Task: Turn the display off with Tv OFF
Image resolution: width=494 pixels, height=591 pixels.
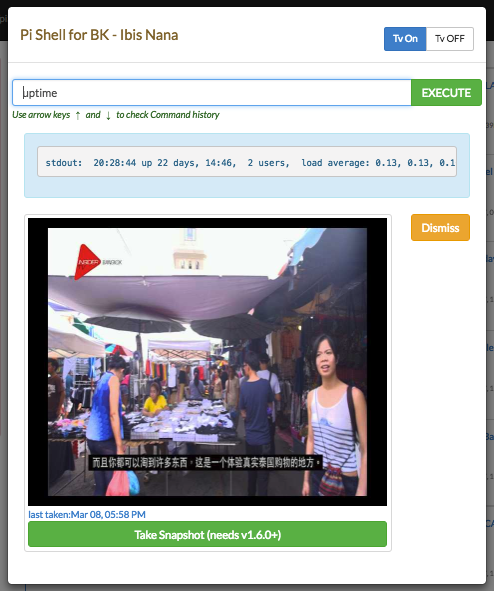Action: click(450, 39)
